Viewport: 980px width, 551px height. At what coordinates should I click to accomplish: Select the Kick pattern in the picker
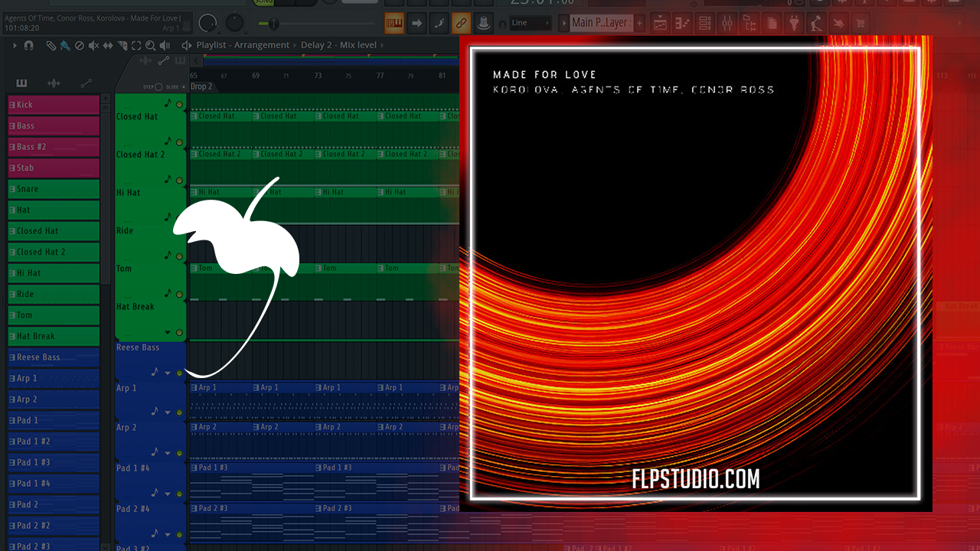click(x=53, y=105)
